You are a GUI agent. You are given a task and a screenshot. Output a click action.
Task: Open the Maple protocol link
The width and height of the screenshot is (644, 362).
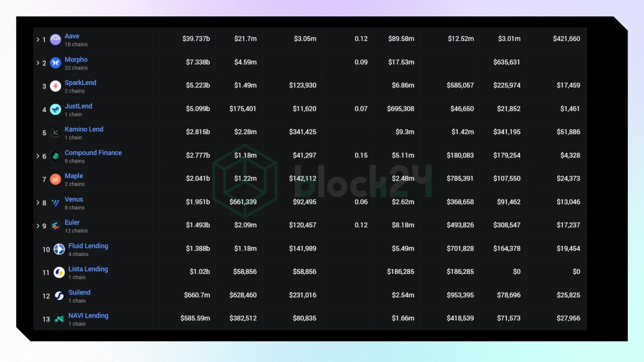(x=74, y=176)
